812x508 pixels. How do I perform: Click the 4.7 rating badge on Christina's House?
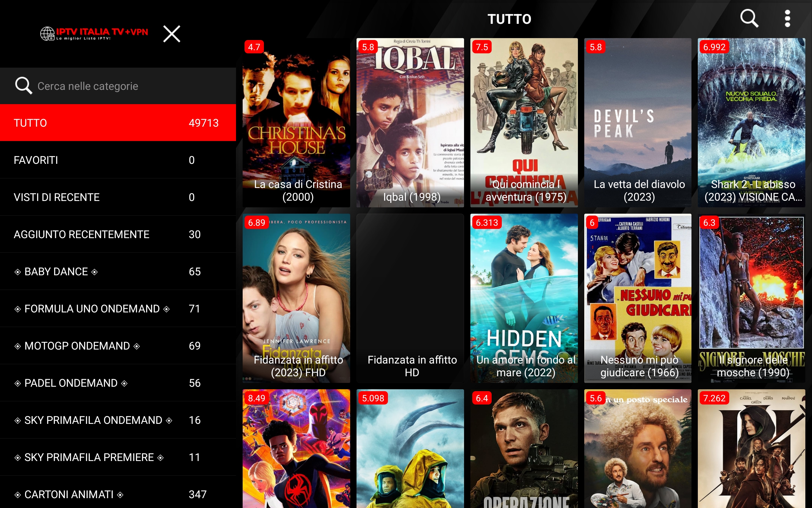click(x=254, y=47)
